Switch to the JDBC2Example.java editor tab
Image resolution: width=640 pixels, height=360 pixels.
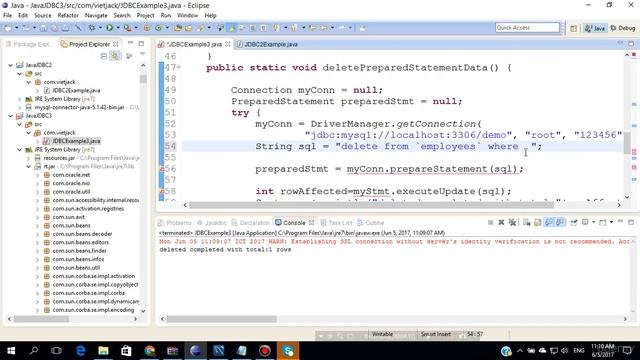[267, 44]
